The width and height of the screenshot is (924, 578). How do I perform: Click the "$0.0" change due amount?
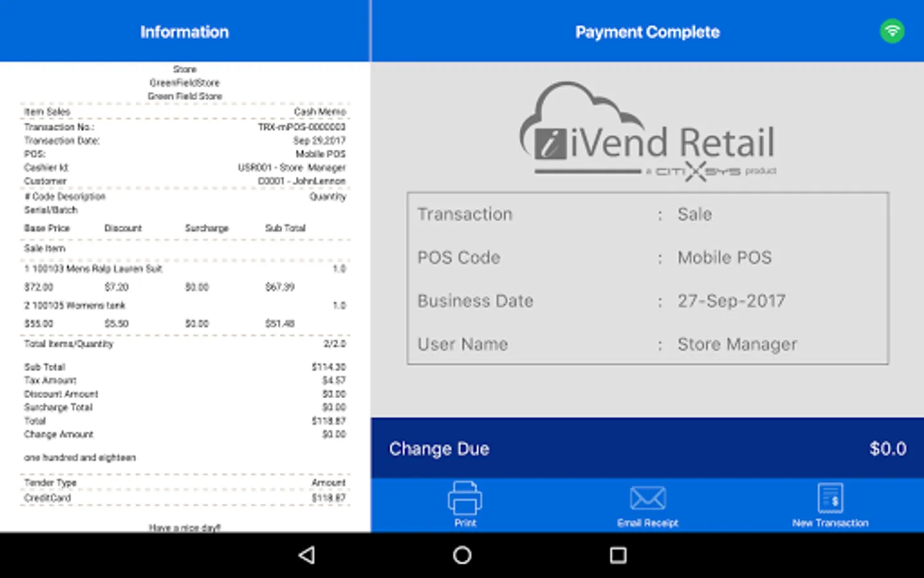[x=888, y=449]
